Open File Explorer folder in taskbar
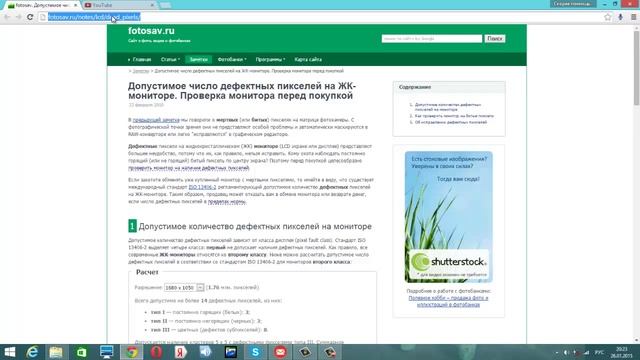Viewport: 640px width, 360px height. pyautogui.click(x=56, y=352)
